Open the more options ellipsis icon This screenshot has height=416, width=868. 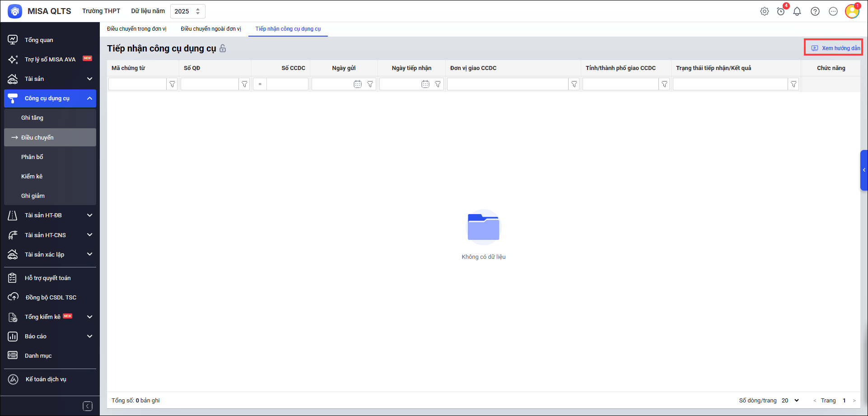coord(833,11)
